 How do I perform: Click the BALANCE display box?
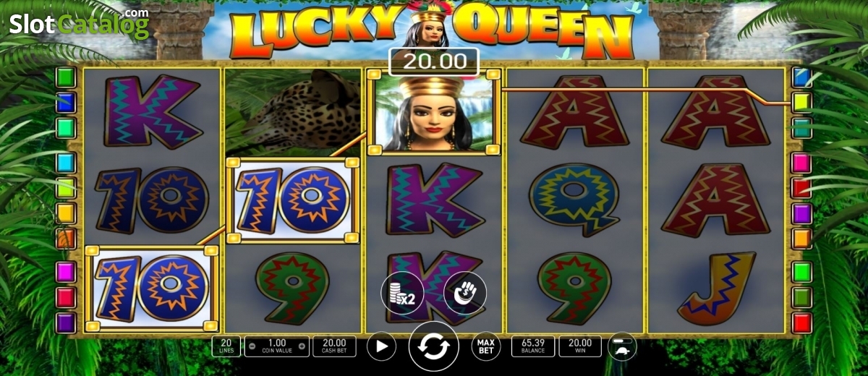532,346
